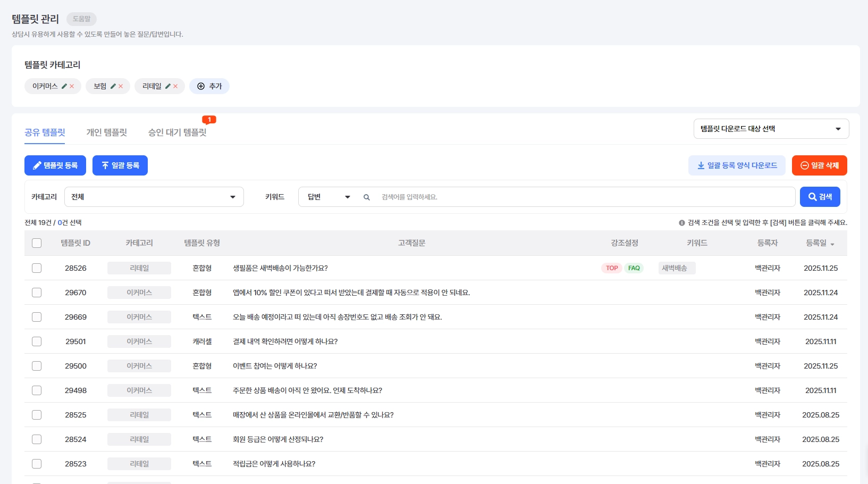The width and height of the screenshot is (868, 484).
Task: Open question about 송장번호 and 배송 조회
Action: click(338, 317)
